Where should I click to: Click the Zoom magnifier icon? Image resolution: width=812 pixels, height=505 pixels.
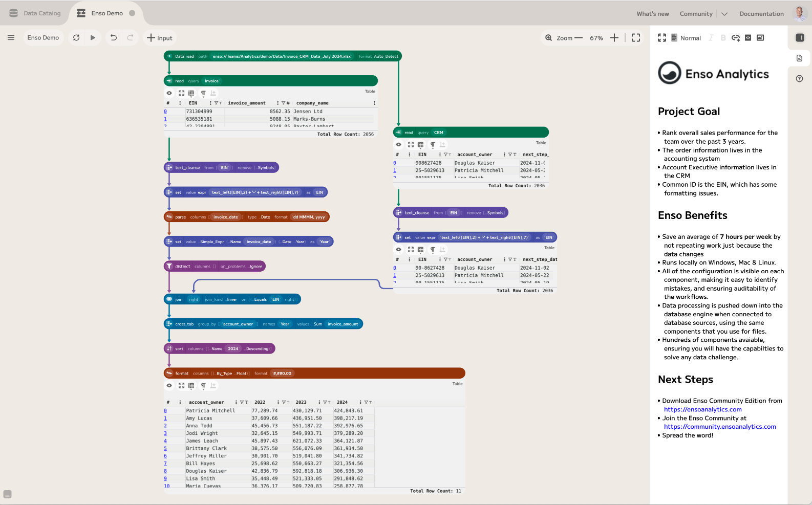[x=549, y=38]
